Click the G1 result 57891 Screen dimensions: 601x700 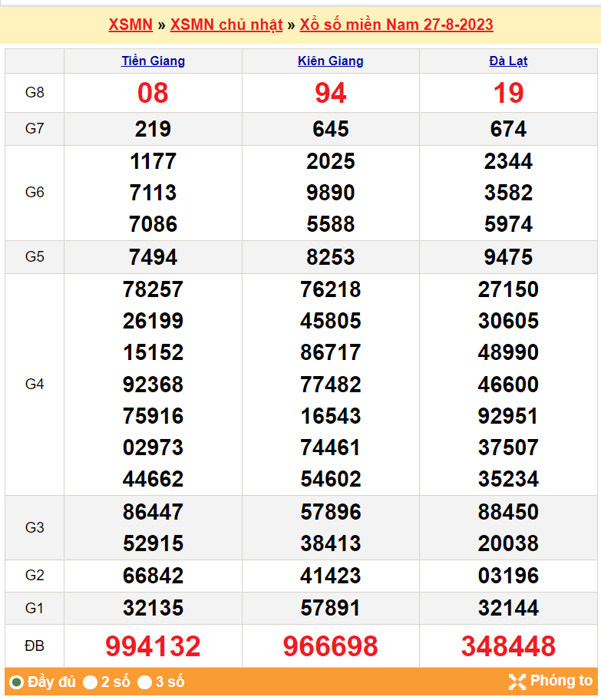(x=330, y=609)
